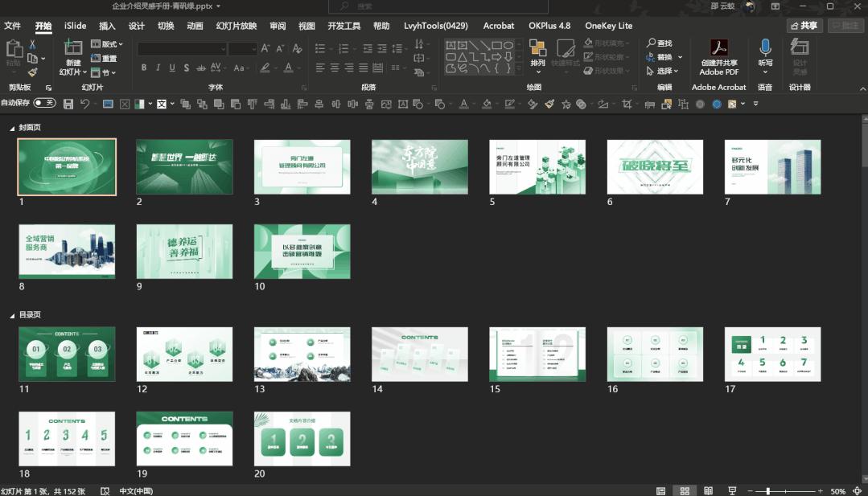Toggle the AutoSave (自动保存) switch
The image size is (868, 496).
tap(45, 103)
